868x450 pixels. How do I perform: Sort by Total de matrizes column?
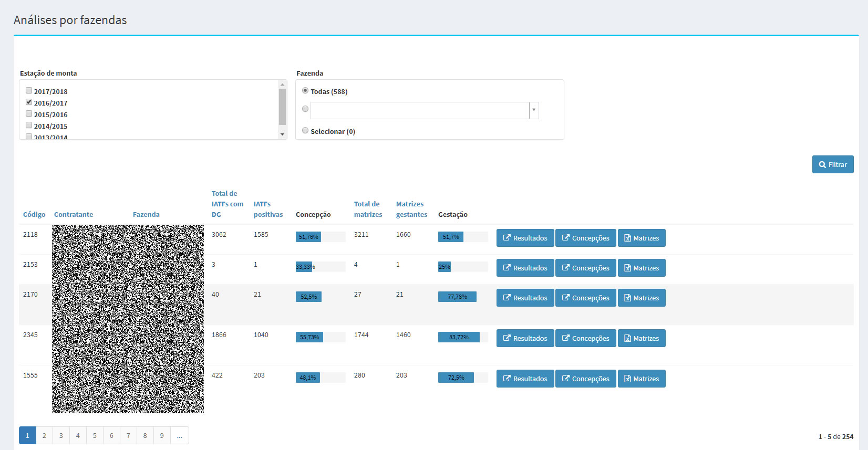(x=368, y=209)
